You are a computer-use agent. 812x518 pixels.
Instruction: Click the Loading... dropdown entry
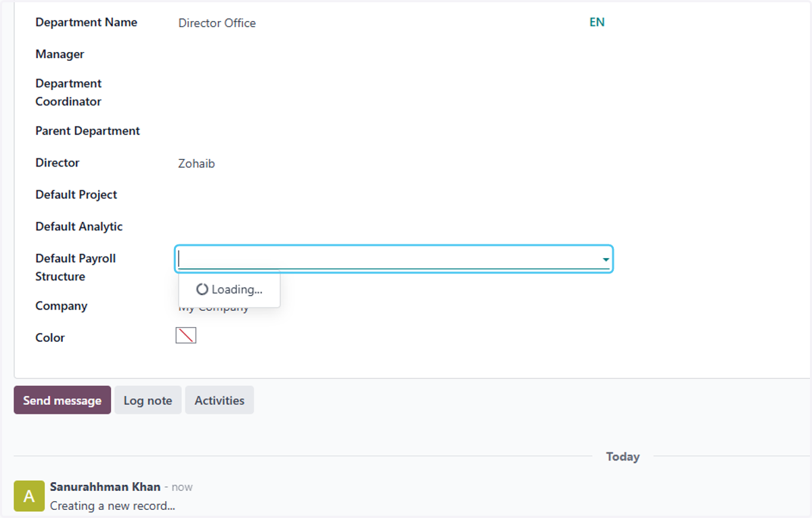pyautogui.click(x=229, y=289)
